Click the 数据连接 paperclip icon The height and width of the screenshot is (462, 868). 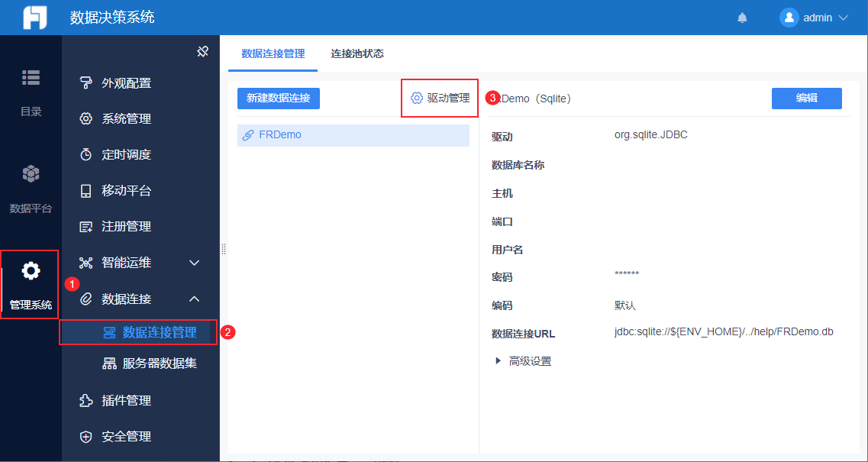(86, 299)
